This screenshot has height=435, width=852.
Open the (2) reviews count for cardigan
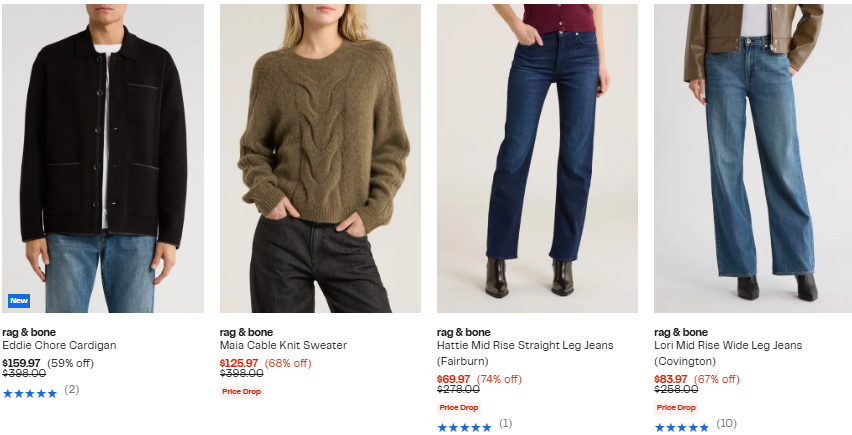tap(72, 389)
